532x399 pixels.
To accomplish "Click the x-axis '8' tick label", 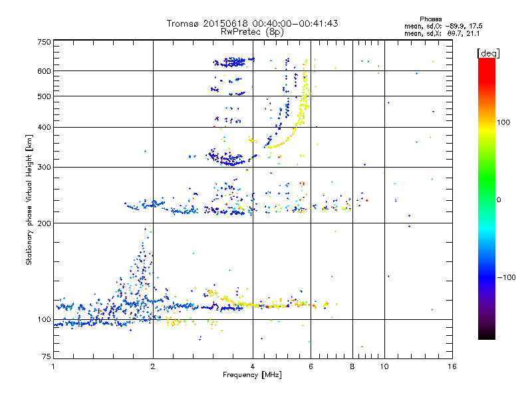I will pyautogui.click(x=352, y=366).
